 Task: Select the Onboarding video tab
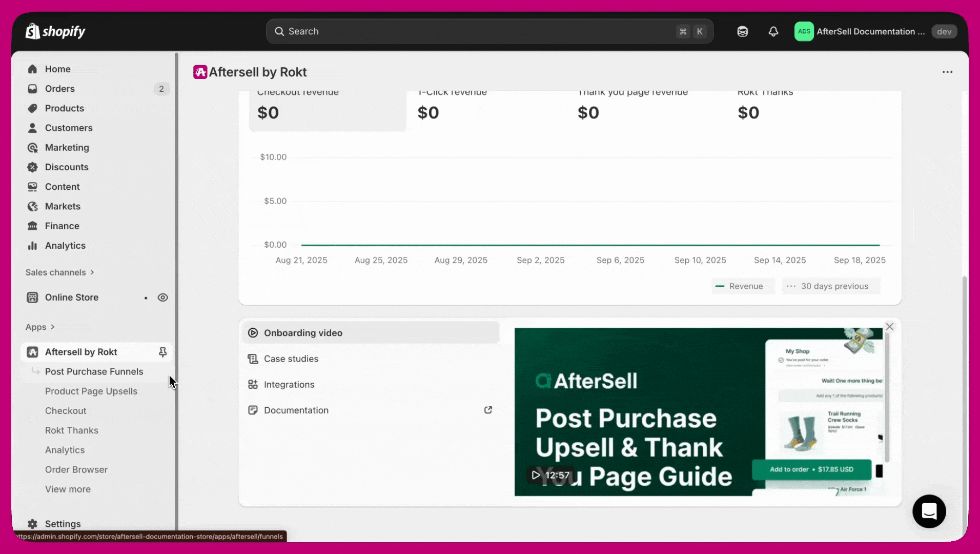pos(371,333)
